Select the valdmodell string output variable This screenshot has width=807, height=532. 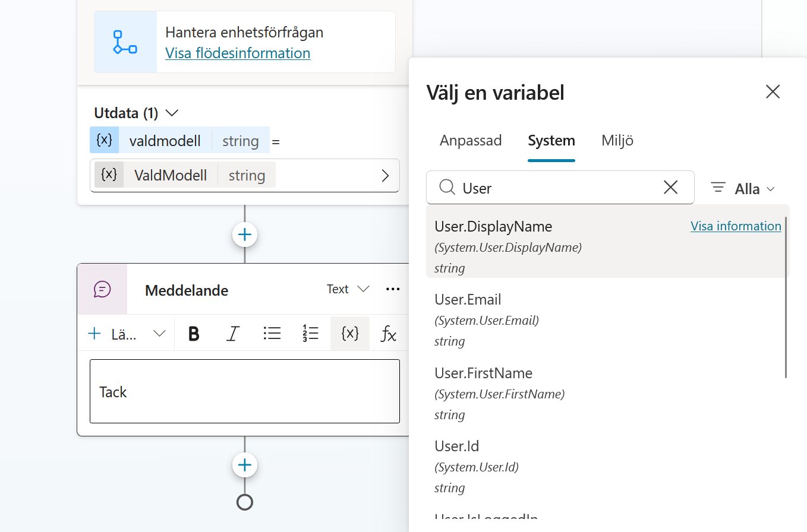179,140
